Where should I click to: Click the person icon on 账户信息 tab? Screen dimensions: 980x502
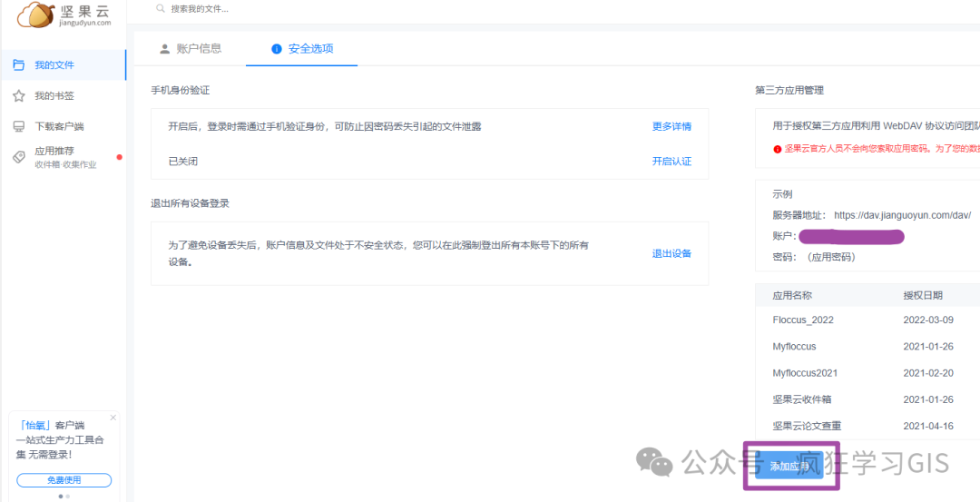(x=165, y=49)
